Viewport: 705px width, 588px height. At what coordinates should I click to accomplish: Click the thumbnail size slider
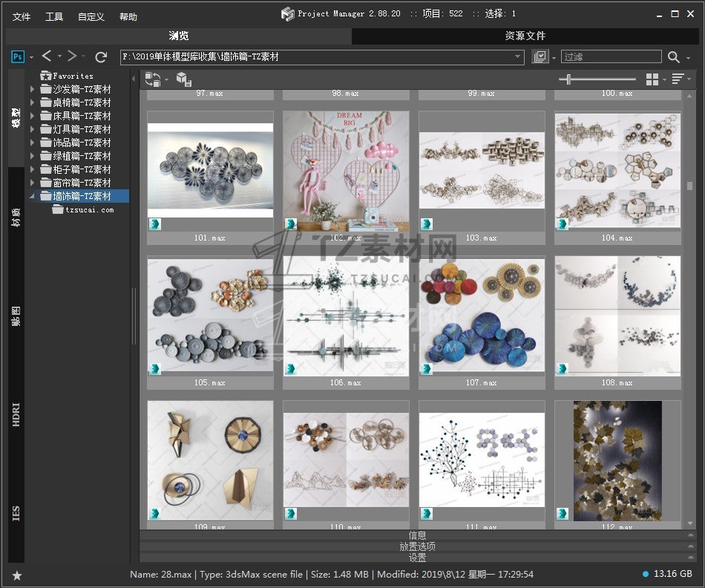568,79
